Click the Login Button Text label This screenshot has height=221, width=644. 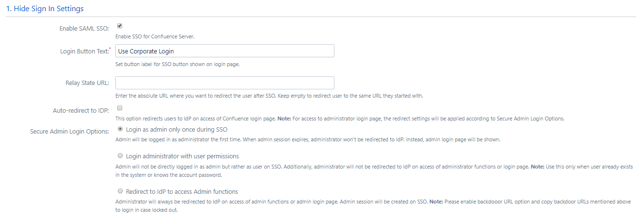tap(84, 51)
